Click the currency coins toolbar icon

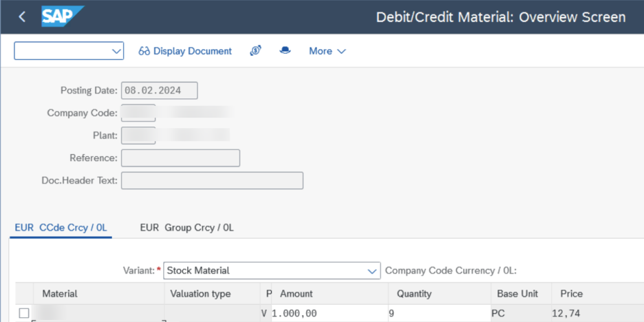click(x=255, y=50)
